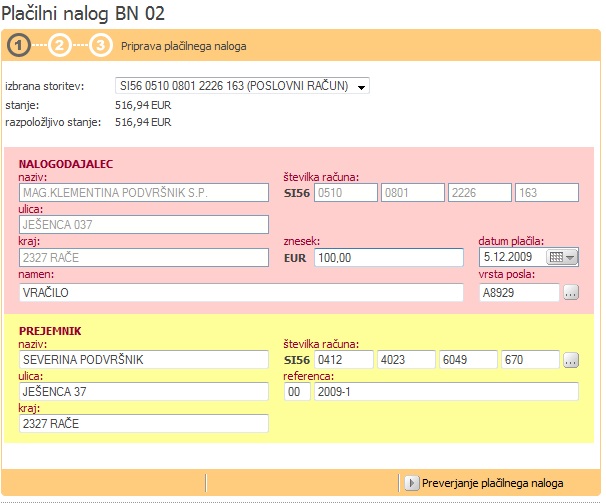This screenshot has width=606, height=504.
Task: Click the Plačilni nalog BN 02 heading
Action: [83, 13]
